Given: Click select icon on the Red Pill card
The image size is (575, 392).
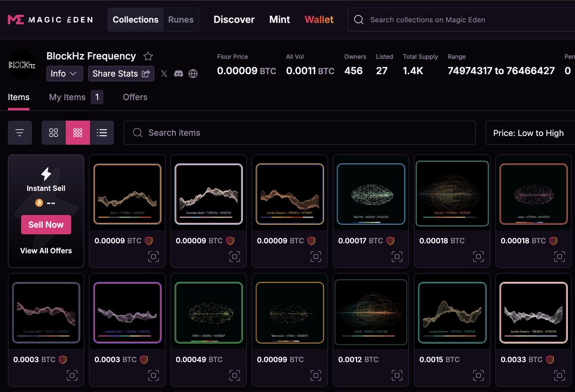Looking at the screenshot, I should coord(397,256).
